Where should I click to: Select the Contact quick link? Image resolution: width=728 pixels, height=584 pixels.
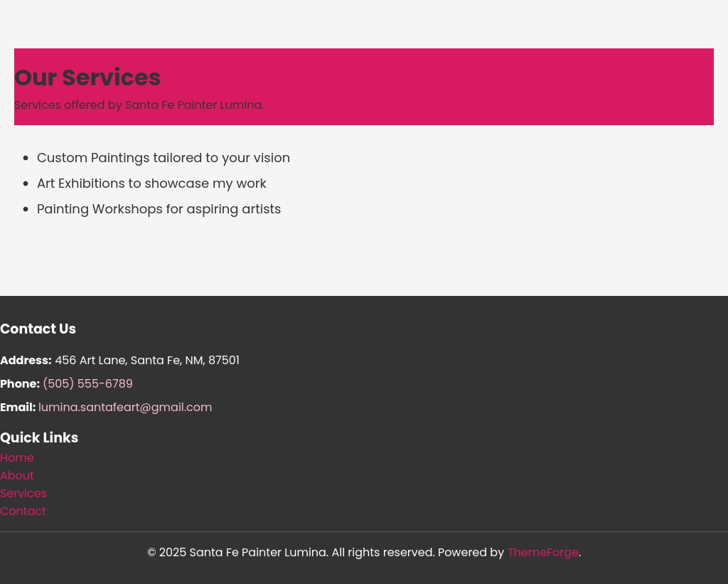click(23, 511)
